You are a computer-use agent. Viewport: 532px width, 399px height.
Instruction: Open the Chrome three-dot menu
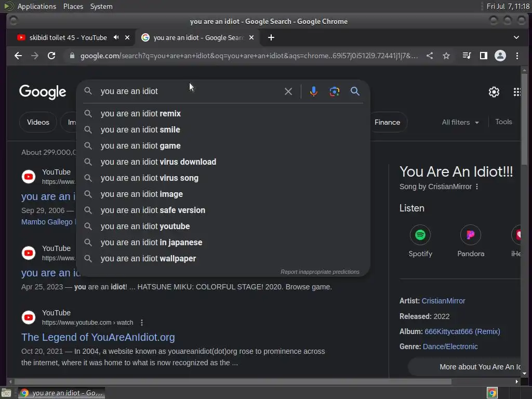(517, 56)
